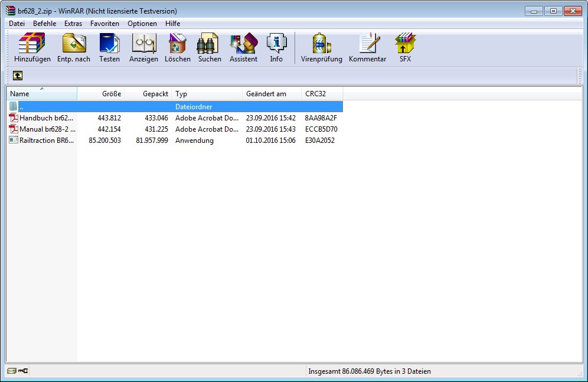The height and width of the screenshot is (382, 588).
Task: Click the Hinzufügen (add) toolbar icon
Action: [x=32, y=47]
